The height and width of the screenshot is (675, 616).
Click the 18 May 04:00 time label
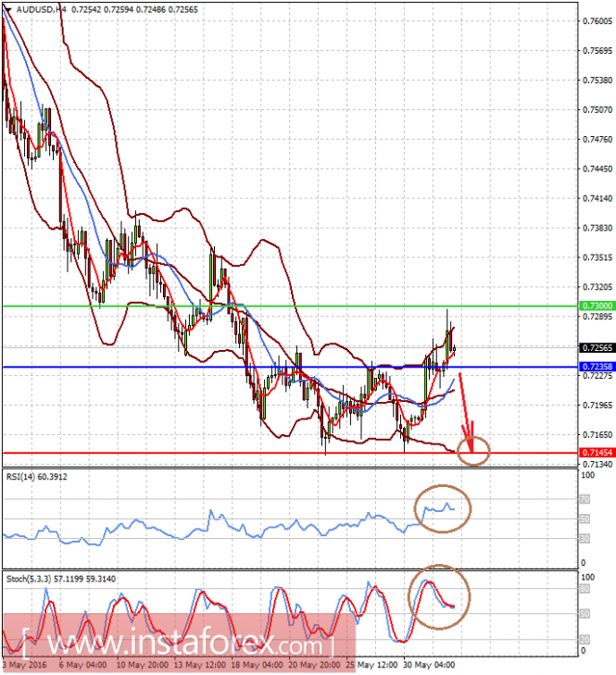pos(258,665)
